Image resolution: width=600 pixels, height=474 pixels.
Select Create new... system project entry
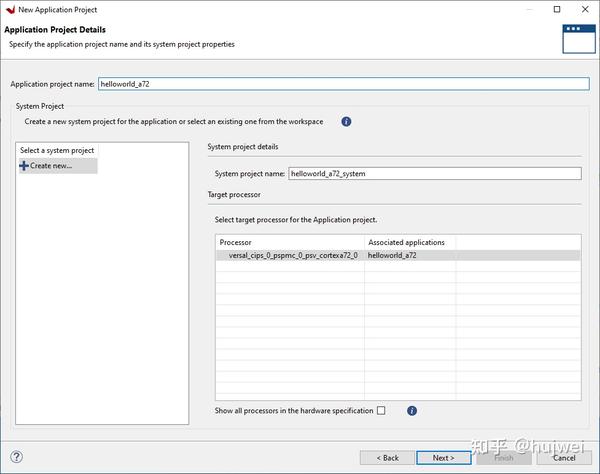click(x=51, y=166)
